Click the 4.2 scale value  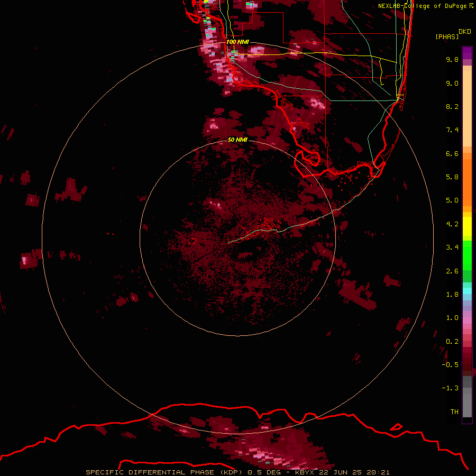(452, 224)
